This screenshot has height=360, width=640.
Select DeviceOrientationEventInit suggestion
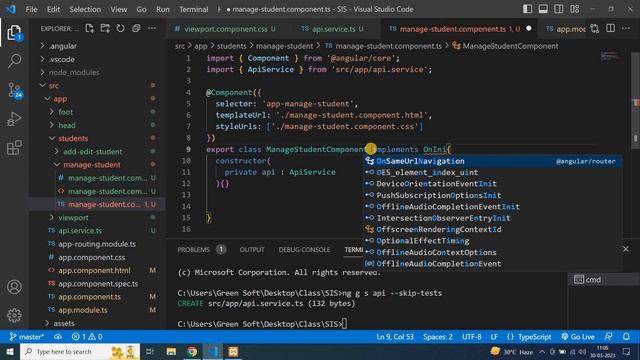[493, 184]
